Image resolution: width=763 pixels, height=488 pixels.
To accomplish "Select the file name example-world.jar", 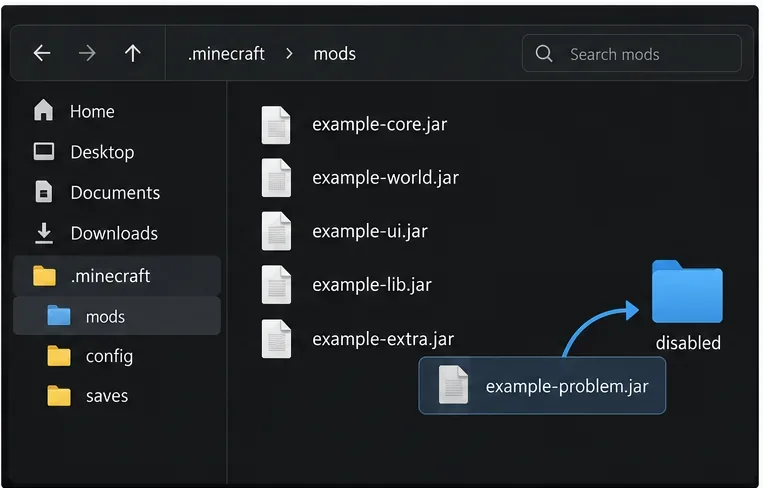I will click(385, 178).
